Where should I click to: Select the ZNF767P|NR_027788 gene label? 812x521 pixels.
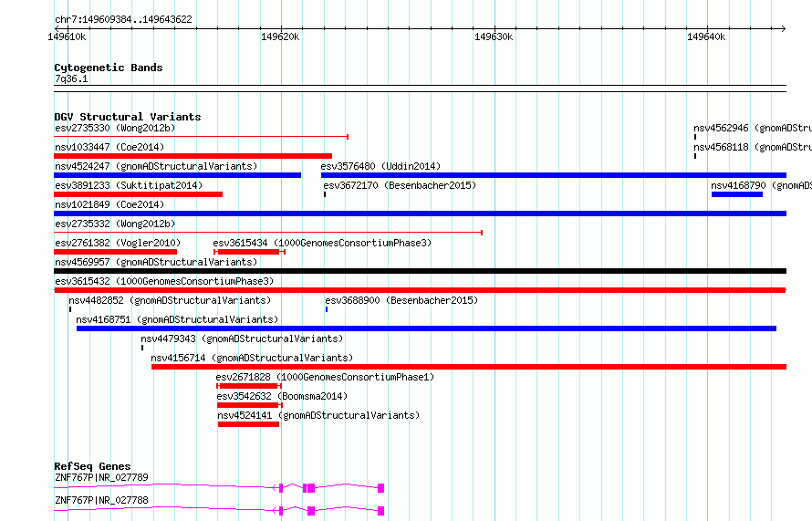point(101,500)
